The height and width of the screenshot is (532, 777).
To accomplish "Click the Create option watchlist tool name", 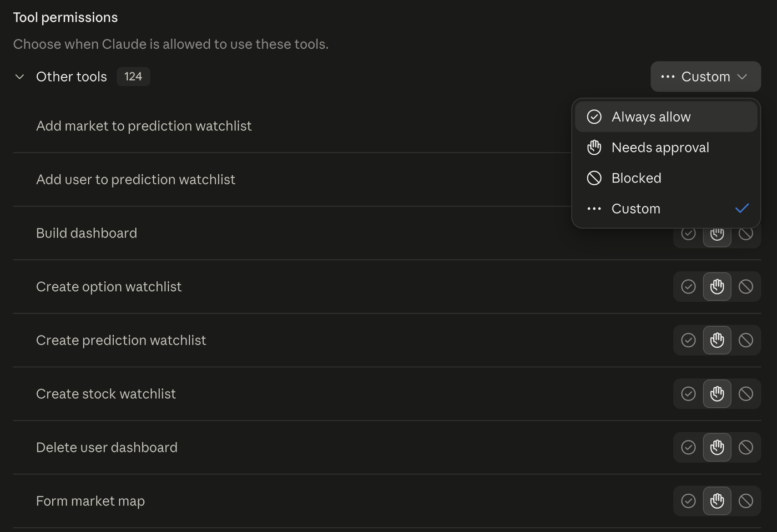I will tap(109, 287).
